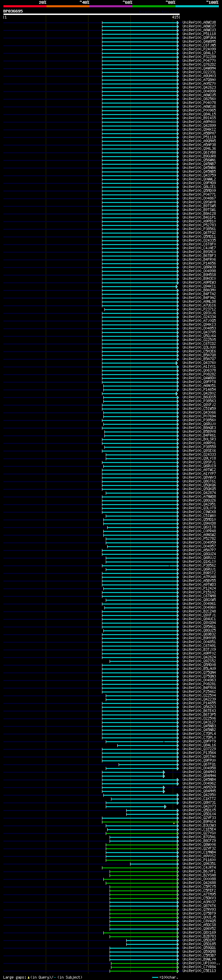The image size is (222, 980).
Task: Click the purple ~60% identity color segment
Action: (111, 6)
